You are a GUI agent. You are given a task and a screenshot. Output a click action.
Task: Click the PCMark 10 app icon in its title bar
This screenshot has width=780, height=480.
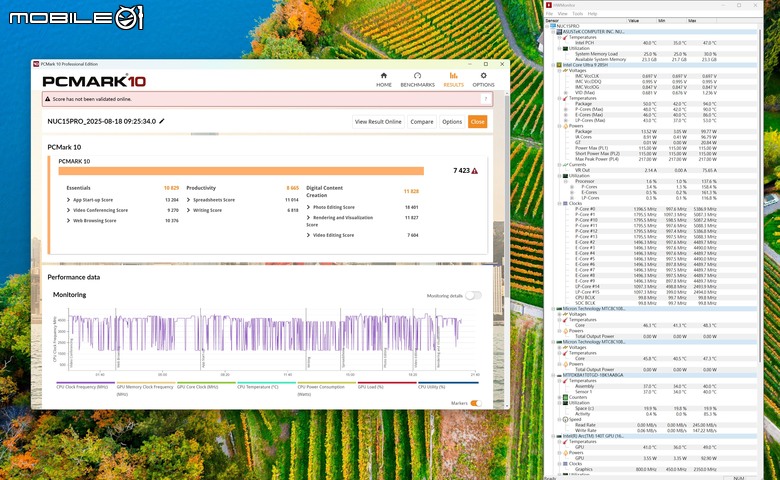point(36,64)
